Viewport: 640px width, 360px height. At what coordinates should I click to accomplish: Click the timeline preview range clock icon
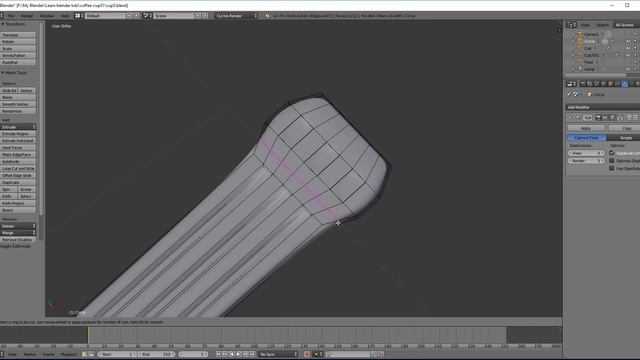[85, 354]
